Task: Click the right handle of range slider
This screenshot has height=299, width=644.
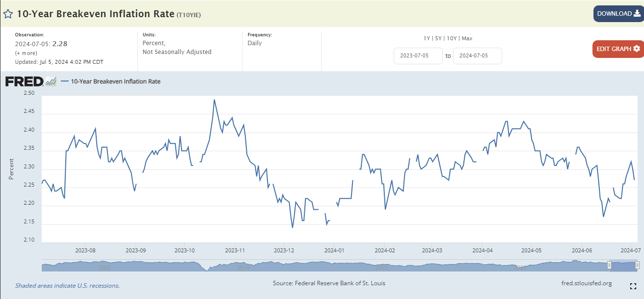Action: 637,266
